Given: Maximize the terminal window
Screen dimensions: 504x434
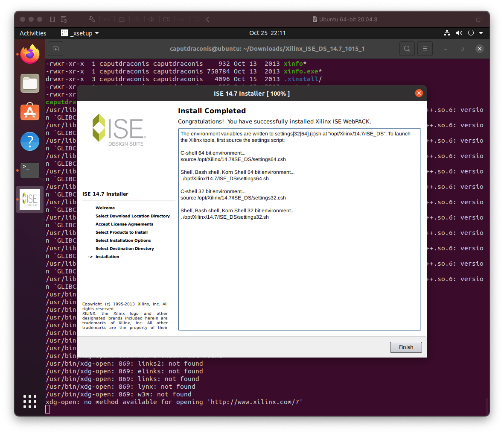Looking at the screenshot, I should point(462,49).
